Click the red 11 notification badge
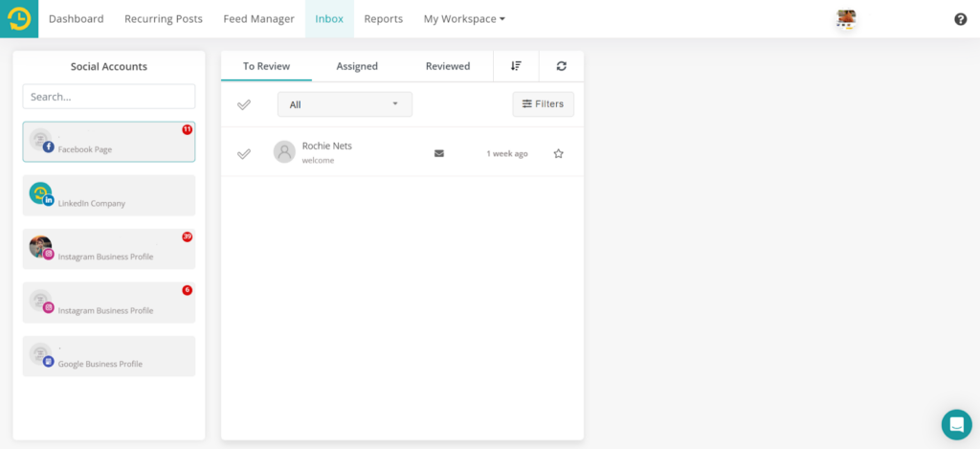 point(187,129)
